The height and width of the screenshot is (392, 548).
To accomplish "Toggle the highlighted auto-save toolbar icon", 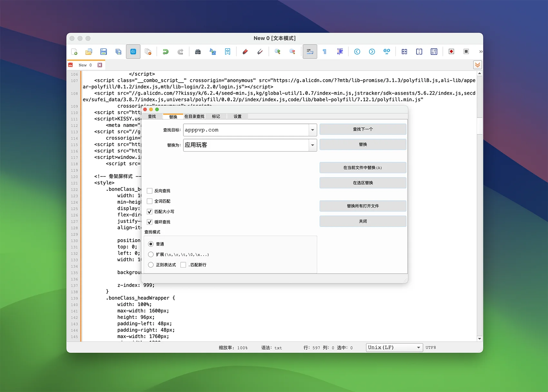I will [133, 52].
